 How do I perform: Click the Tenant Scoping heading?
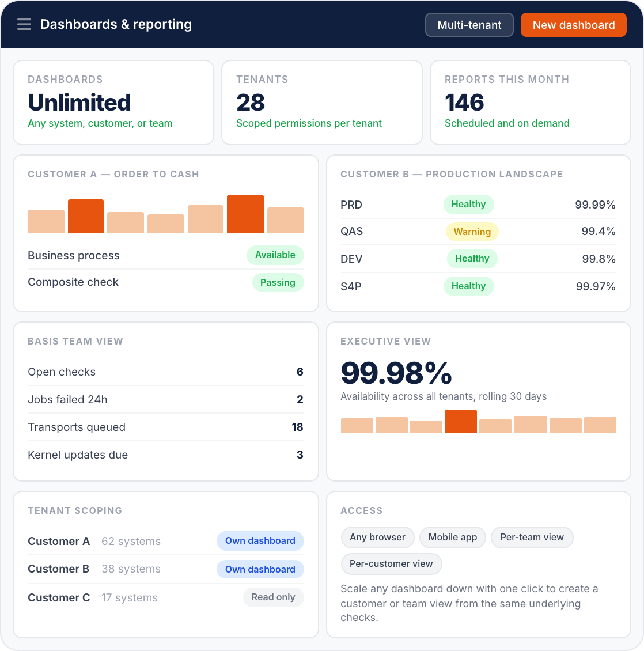point(75,510)
